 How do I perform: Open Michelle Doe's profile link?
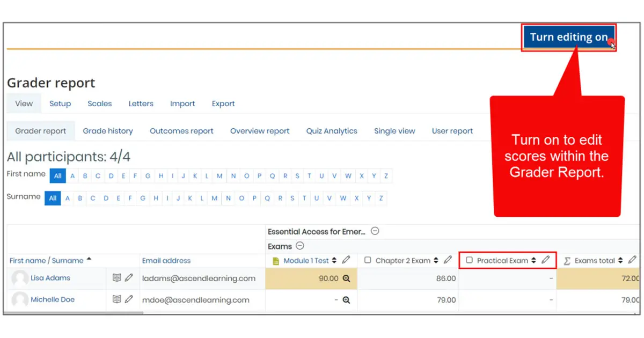(x=54, y=299)
